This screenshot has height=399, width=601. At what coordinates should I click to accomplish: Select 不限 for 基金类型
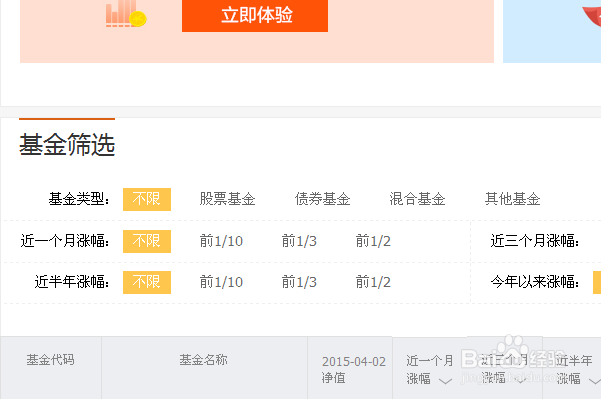click(147, 199)
